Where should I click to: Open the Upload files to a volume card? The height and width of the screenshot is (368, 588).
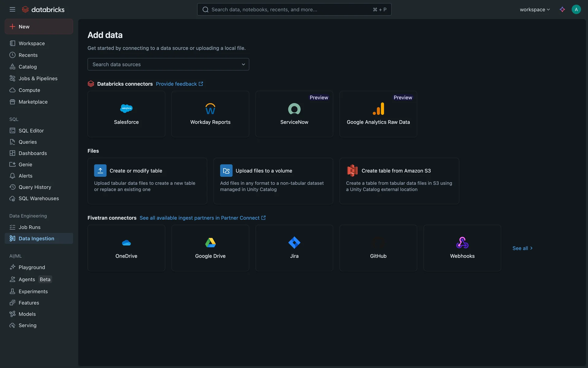[x=273, y=181]
